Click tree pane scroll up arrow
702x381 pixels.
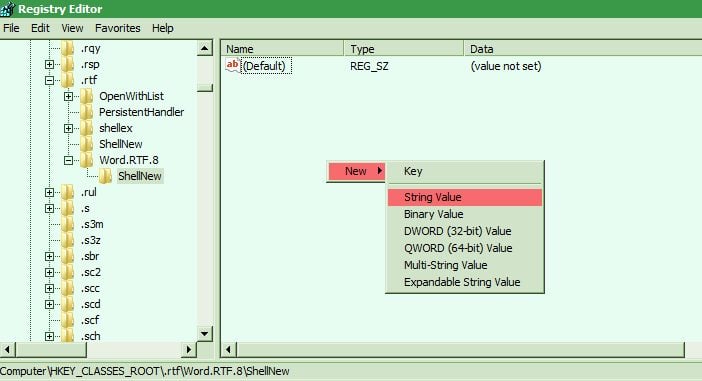[205, 48]
